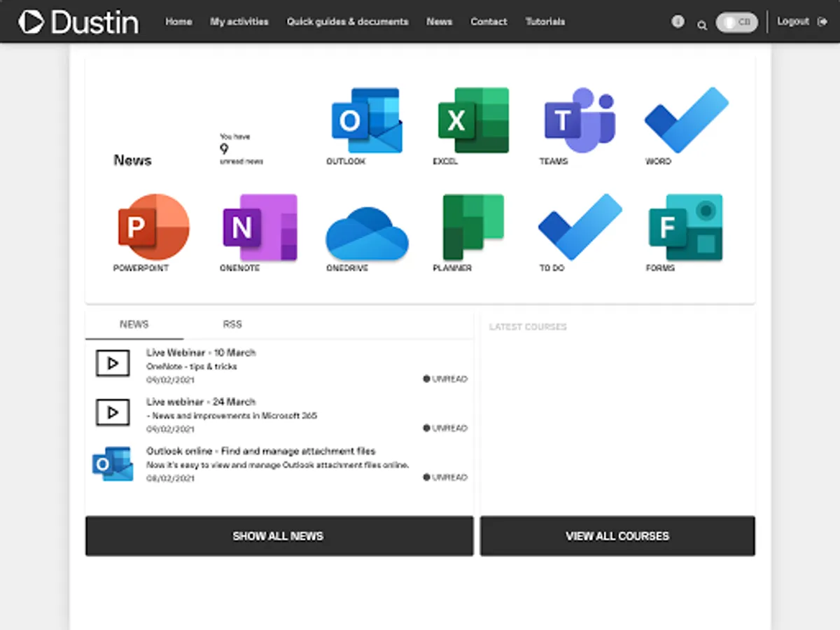Click the LATEST COURSES heading
The image size is (840, 630).
click(528, 327)
